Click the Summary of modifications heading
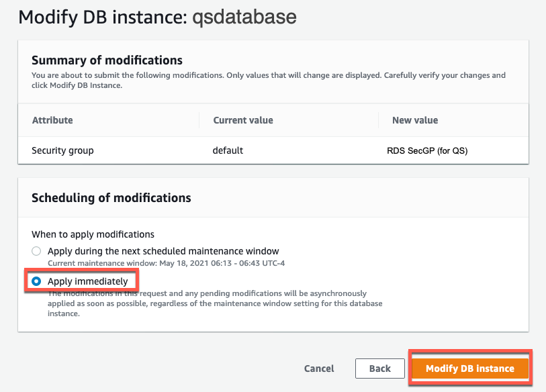 [x=107, y=60]
